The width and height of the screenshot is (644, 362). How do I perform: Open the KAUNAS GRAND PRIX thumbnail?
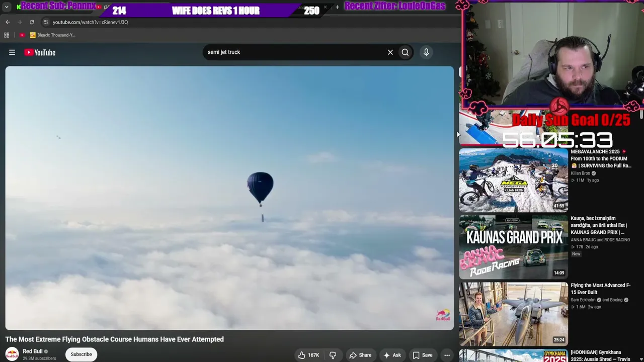(513, 247)
